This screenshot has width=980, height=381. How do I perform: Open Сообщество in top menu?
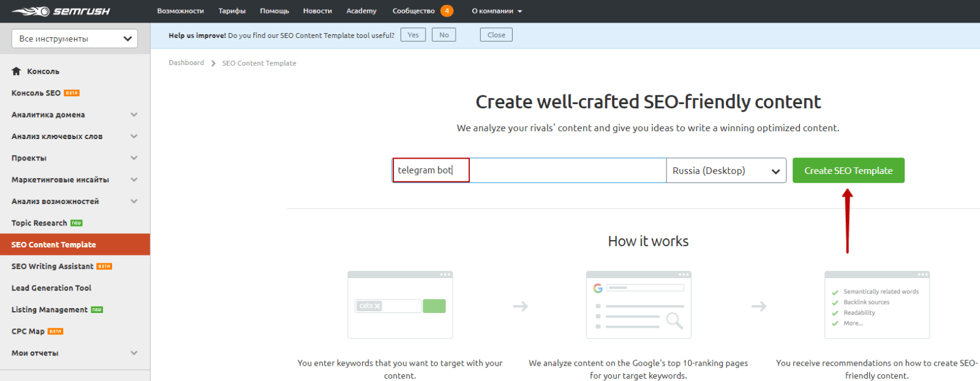pos(413,11)
